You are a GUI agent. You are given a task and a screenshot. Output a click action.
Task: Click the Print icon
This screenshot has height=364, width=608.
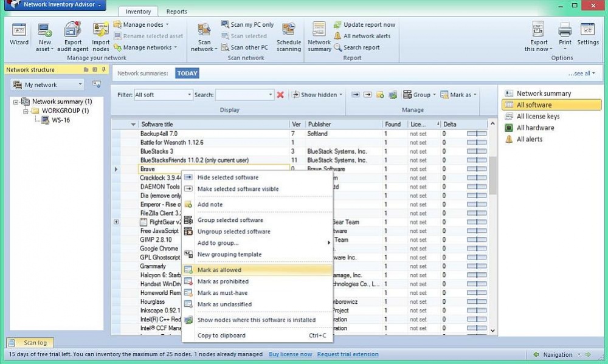(x=565, y=33)
